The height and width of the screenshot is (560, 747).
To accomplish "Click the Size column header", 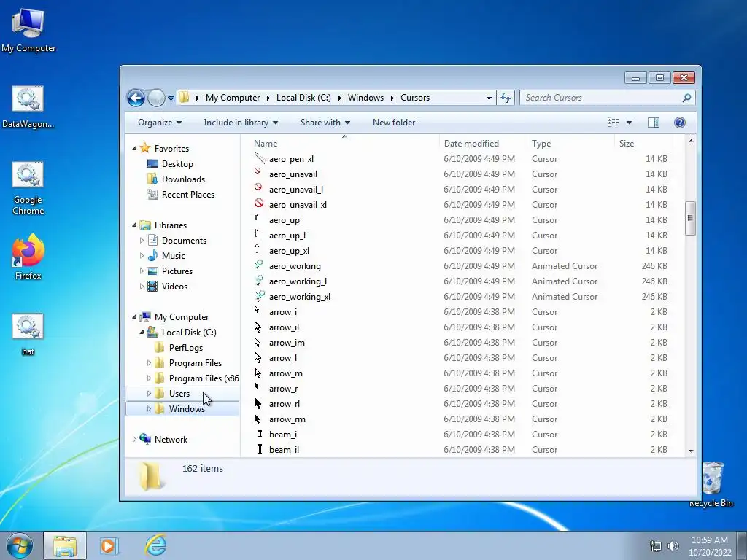I will [x=643, y=144].
